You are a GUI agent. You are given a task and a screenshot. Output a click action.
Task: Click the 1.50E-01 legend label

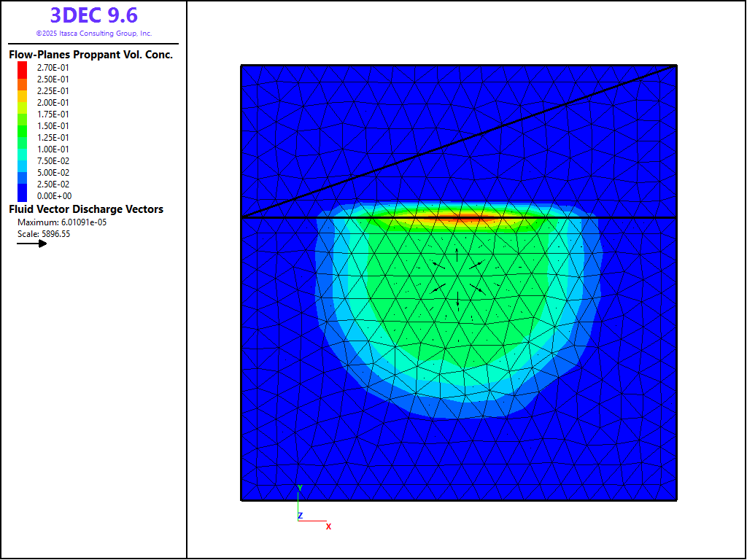click(54, 126)
